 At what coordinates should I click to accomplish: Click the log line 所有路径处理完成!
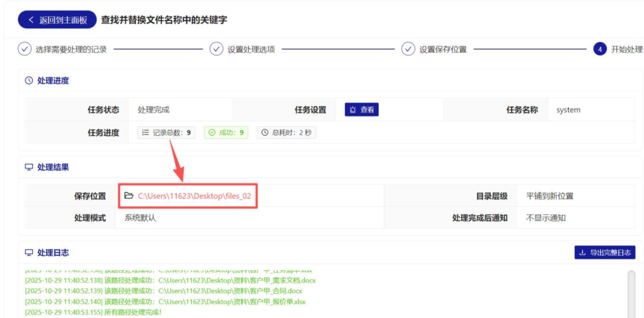(93, 312)
